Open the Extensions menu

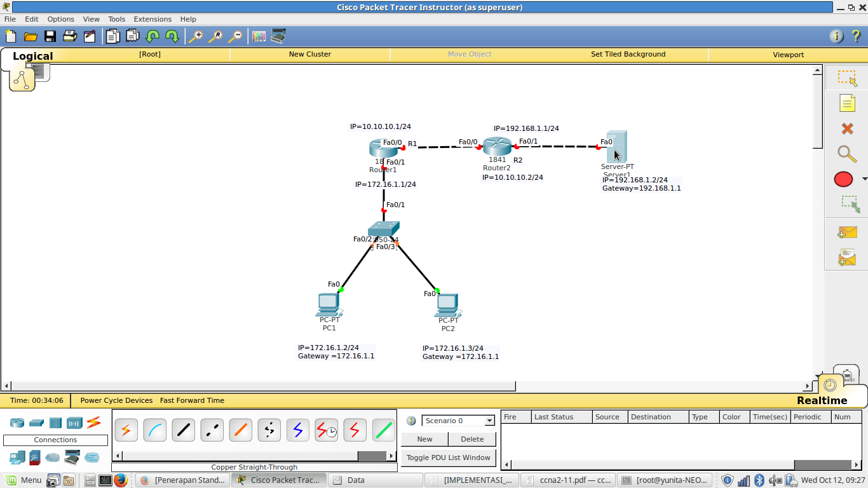153,19
